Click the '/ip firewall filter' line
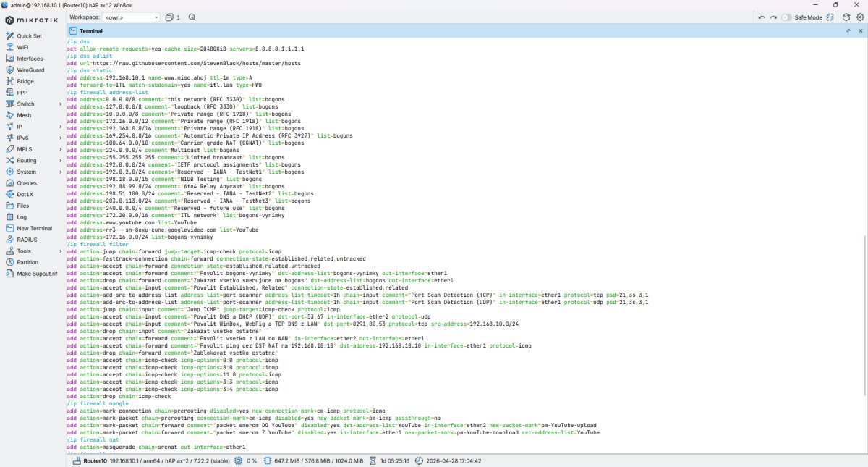This screenshot has height=467, width=868. coord(98,245)
